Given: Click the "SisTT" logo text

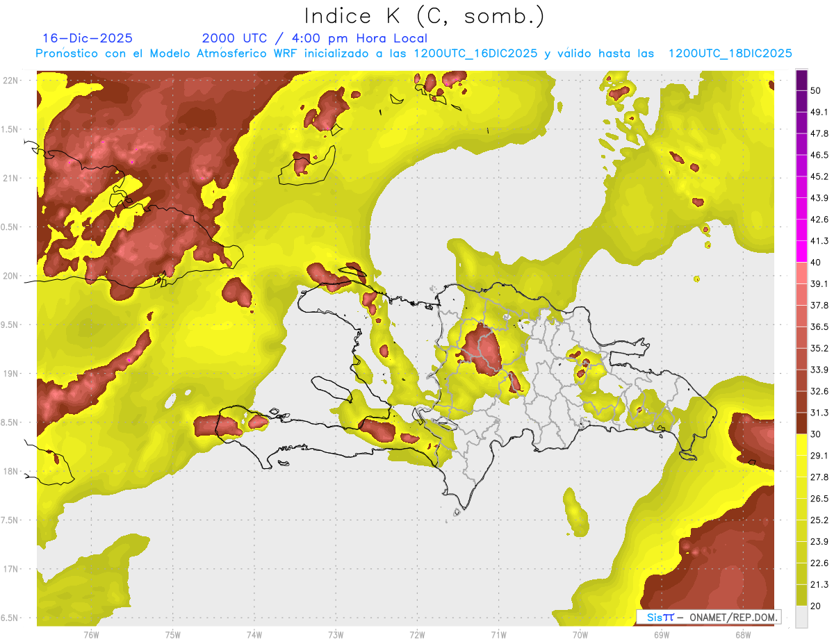Looking at the screenshot, I should coord(660,617).
